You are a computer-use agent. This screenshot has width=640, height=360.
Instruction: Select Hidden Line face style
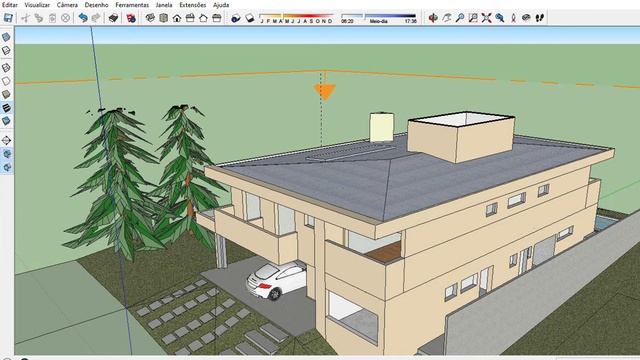point(6,81)
